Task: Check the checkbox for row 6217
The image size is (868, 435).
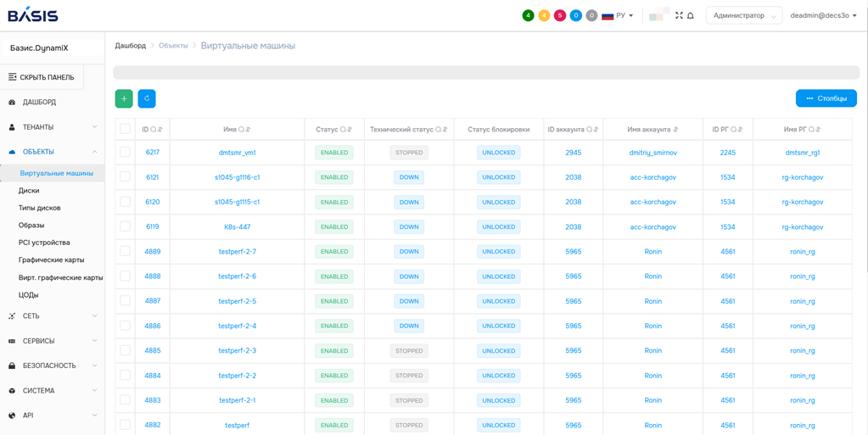Action: [x=126, y=153]
